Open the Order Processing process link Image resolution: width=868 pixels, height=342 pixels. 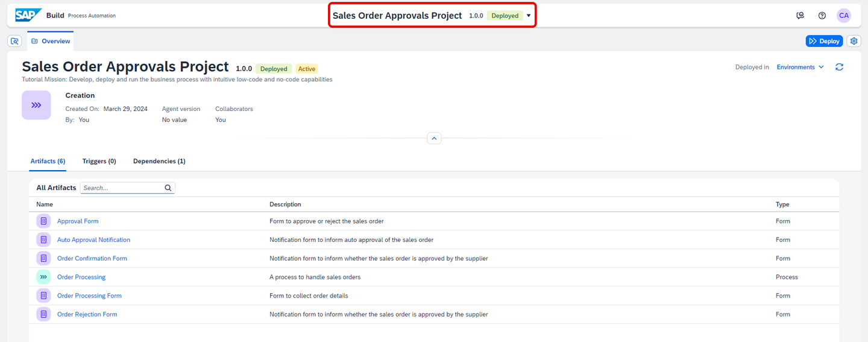(81, 277)
